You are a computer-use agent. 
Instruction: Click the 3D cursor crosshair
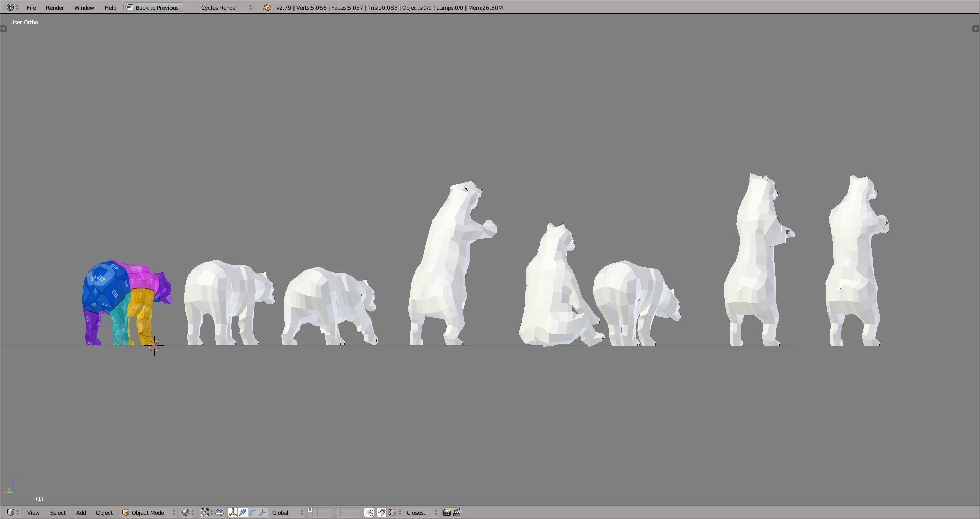click(154, 346)
